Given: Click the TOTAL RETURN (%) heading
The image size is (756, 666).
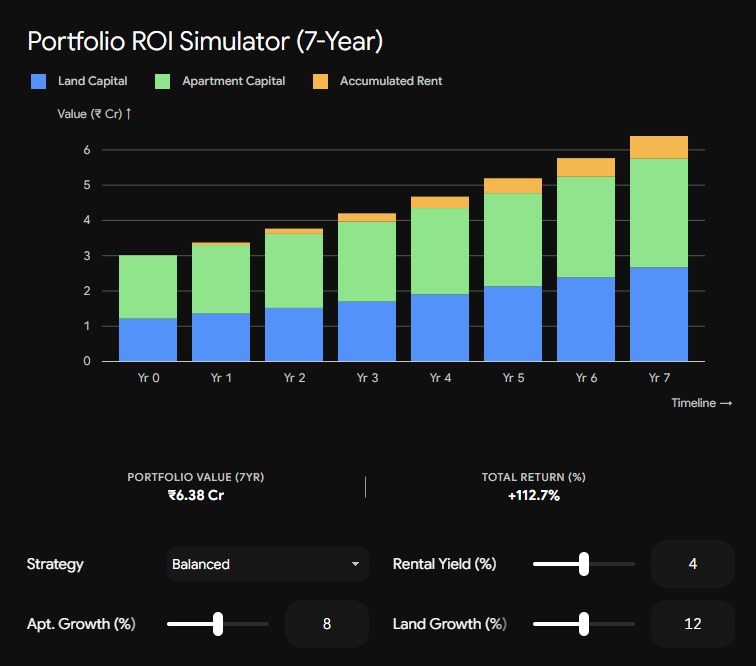Looking at the screenshot, I should [x=534, y=477].
